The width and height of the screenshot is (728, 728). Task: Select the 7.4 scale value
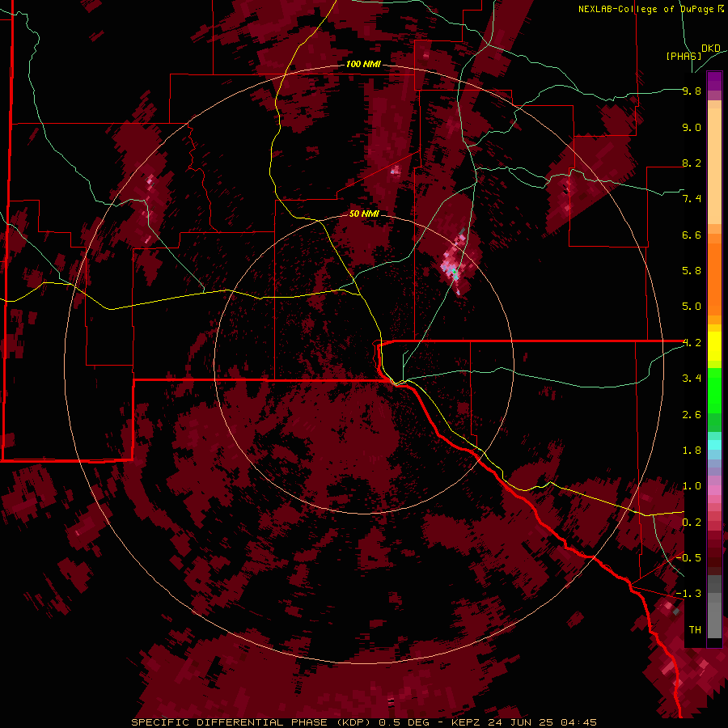point(692,199)
